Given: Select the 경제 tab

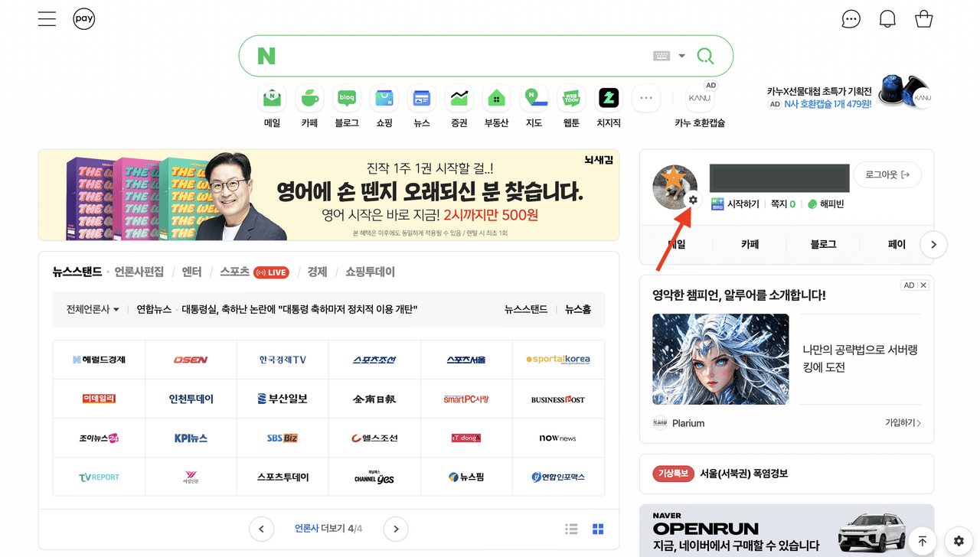Looking at the screenshot, I should tap(317, 272).
